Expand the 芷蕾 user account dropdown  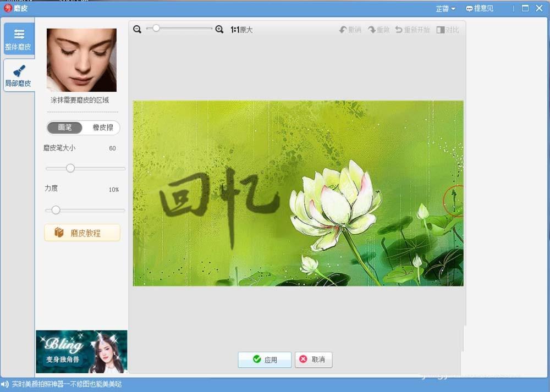tap(446, 9)
